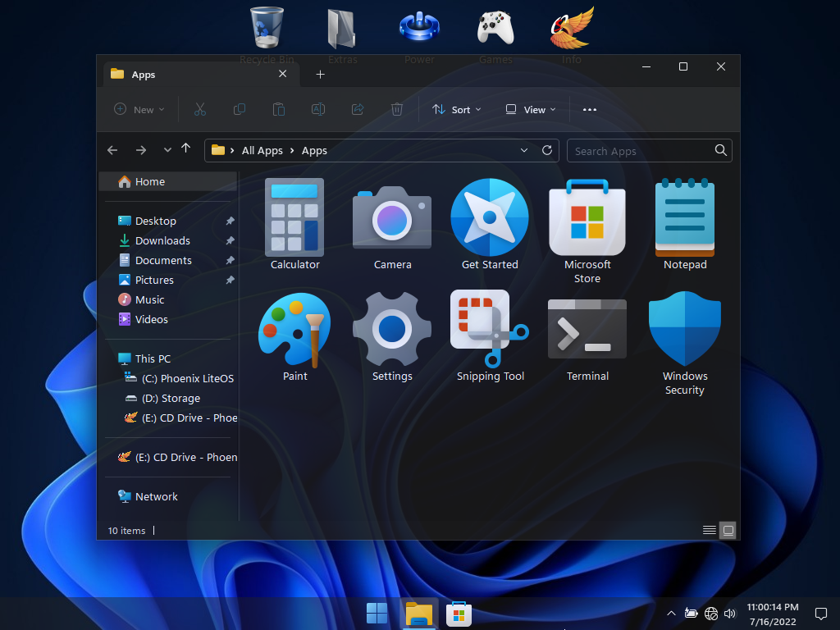
Task: Select Home in the navigation pane
Action: [x=167, y=181]
